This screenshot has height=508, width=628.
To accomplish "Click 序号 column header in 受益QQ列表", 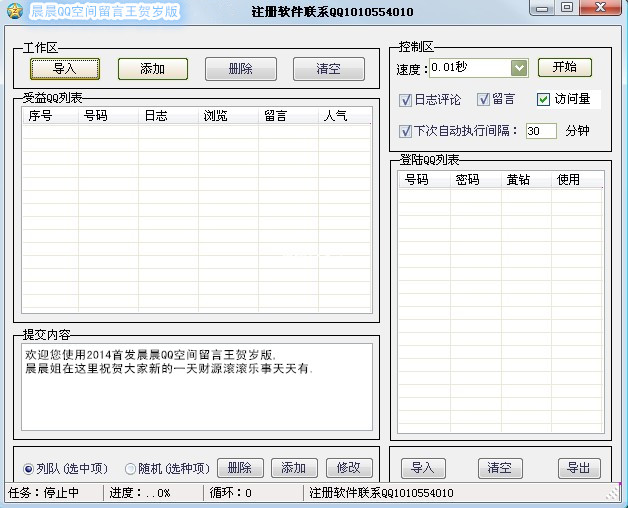I will [50, 116].
